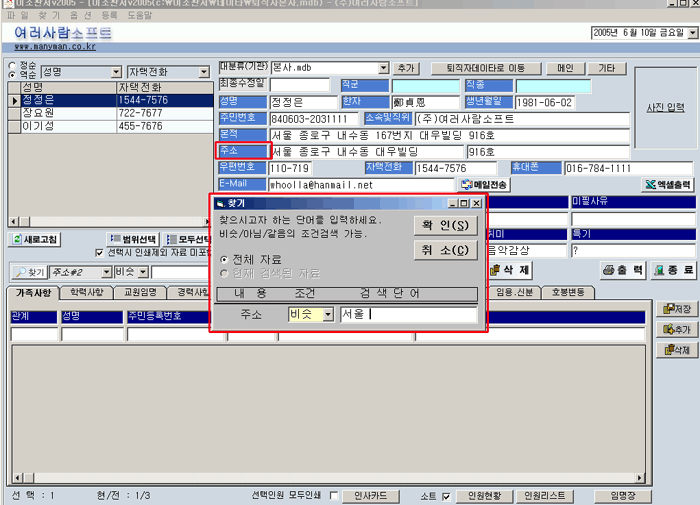The height and width of the screenshot is (505, 700).
Task: Click the 찾기 search icon button
Action: [x=29, y=272]
